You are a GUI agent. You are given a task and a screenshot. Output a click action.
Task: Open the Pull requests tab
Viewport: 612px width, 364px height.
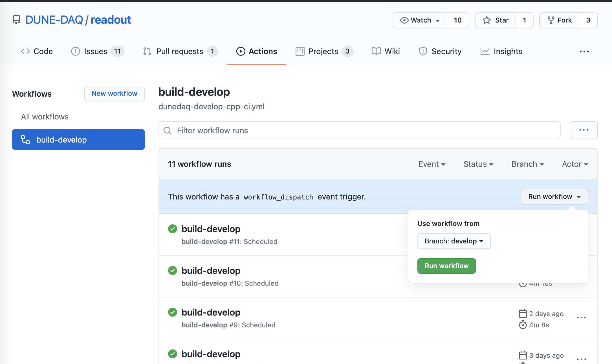[180, 51]
